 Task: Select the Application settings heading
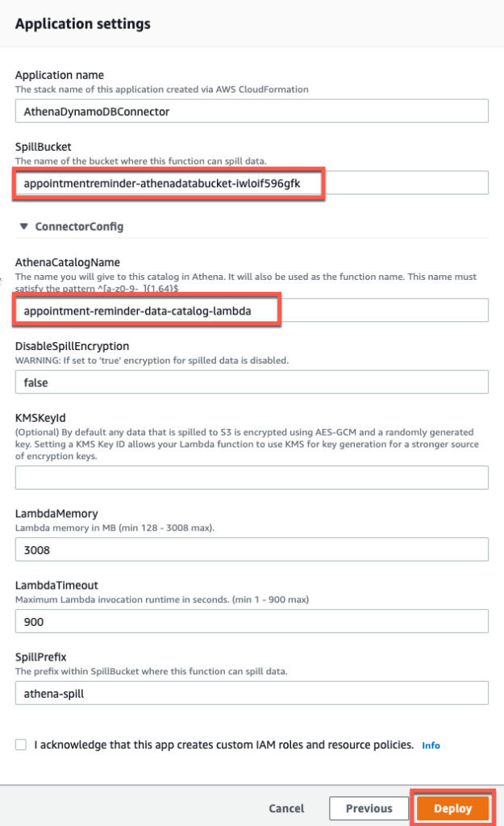[82, 24]
